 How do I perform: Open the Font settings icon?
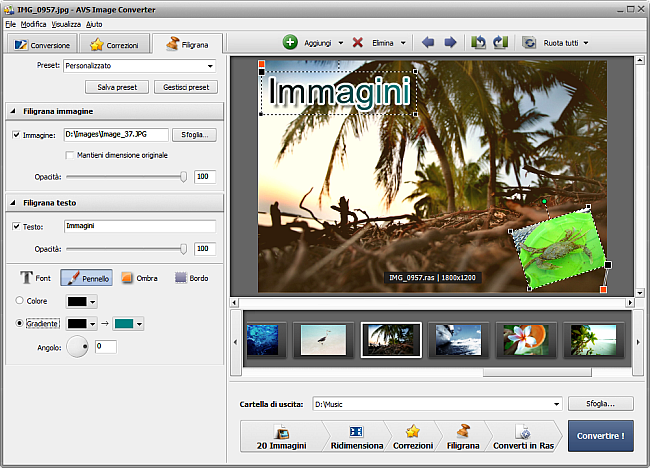tap(27, 278)
